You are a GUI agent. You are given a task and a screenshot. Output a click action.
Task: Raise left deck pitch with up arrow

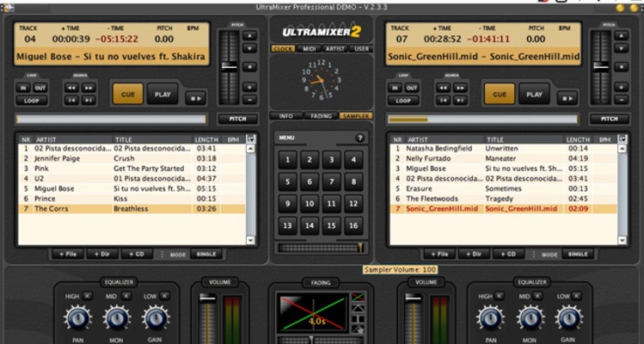coord(249,35)
